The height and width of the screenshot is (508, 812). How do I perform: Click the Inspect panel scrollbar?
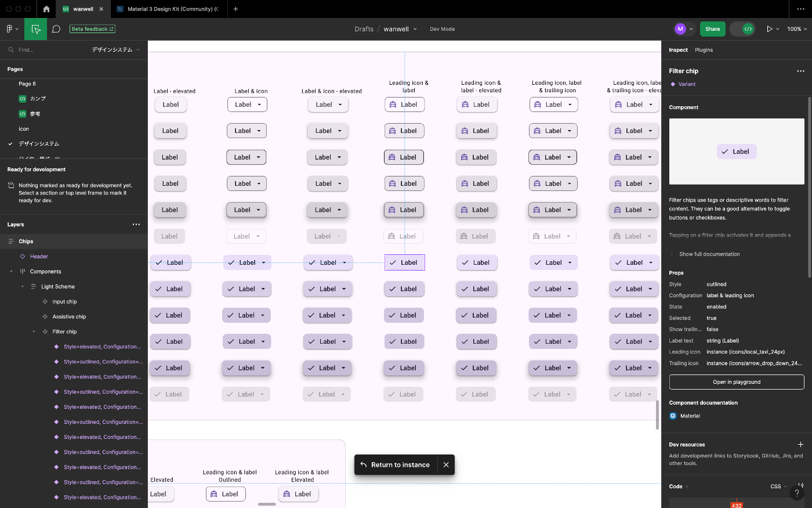tap(810, 187)
